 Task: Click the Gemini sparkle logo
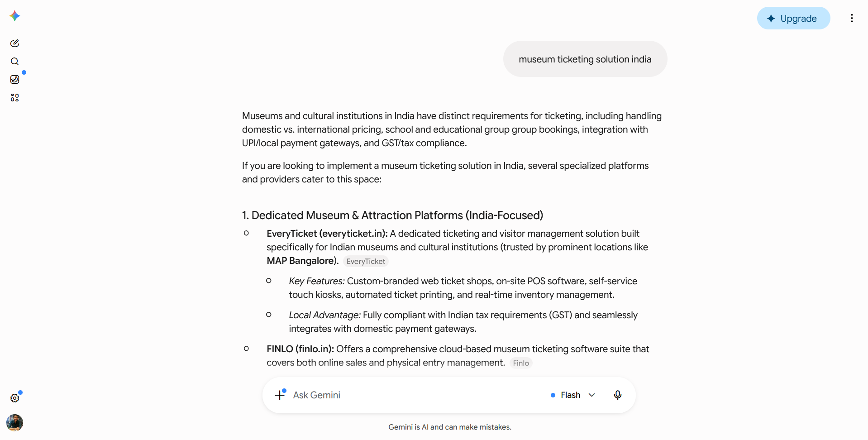click(14, 16)
